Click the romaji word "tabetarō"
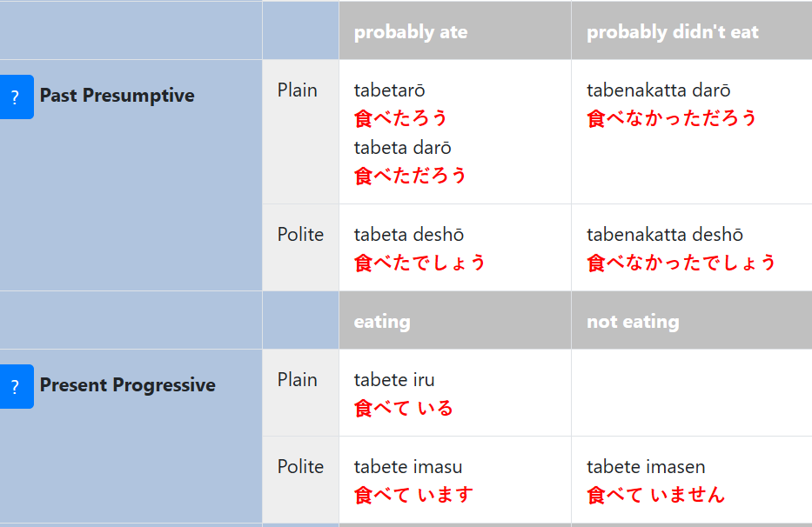Image resolution: width=812 pixels, height=527 pixels. 389,90
